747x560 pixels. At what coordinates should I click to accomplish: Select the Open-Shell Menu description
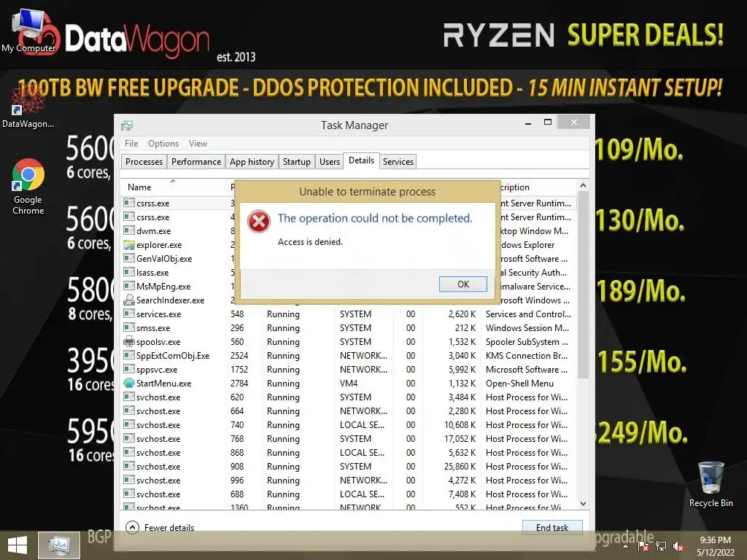point(519,384)
